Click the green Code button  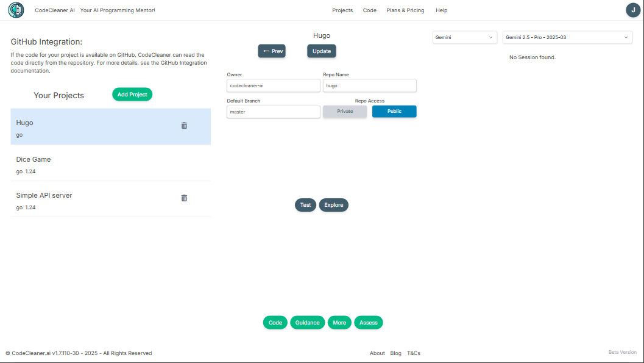pyautogui.click(x=275, y=323)
